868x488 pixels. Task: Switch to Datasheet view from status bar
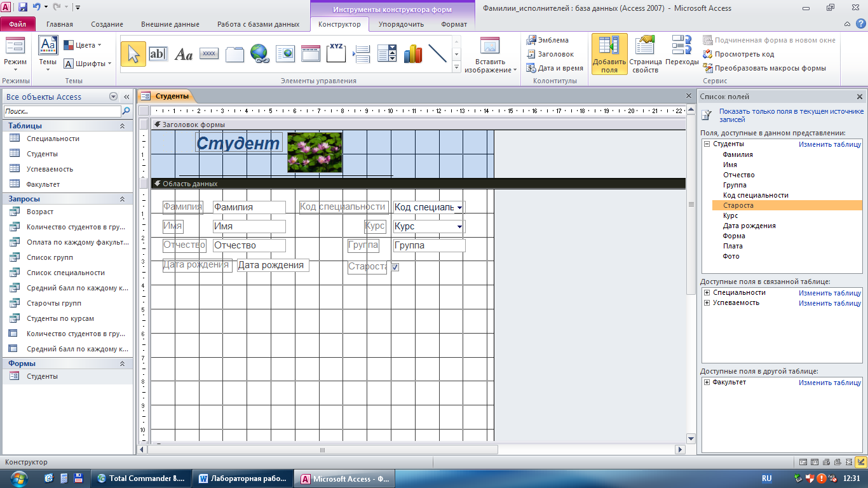(x=815, y=462)
